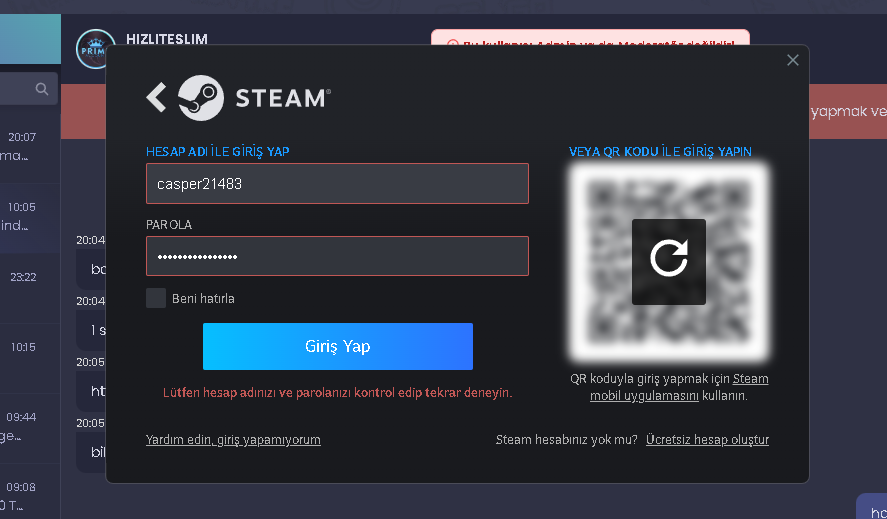The height and width of the screenshot is (519, 887).
Task: Open the sidebar conversation from 10:15
Action: [30, 358]
